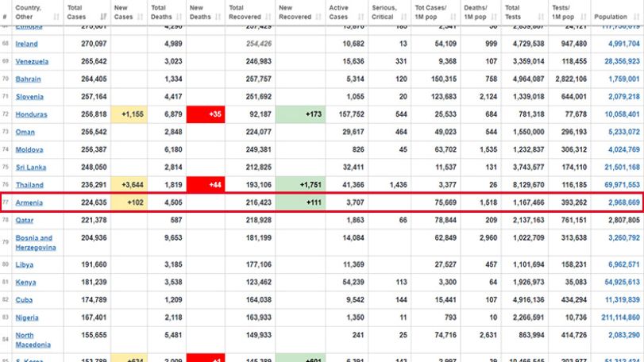Select Libya total cases value 191,660

pyautogui.click(x=94, y=264)
